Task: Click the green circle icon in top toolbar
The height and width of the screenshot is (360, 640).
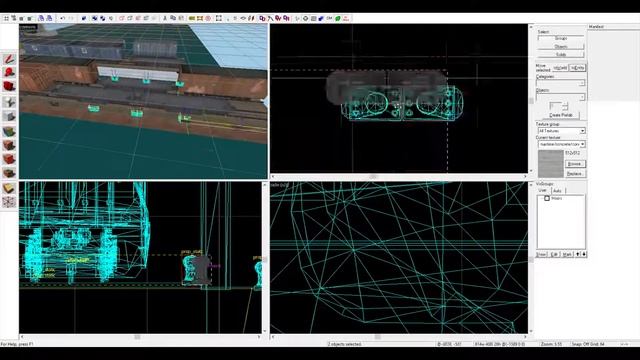Action: coord(338,18)
